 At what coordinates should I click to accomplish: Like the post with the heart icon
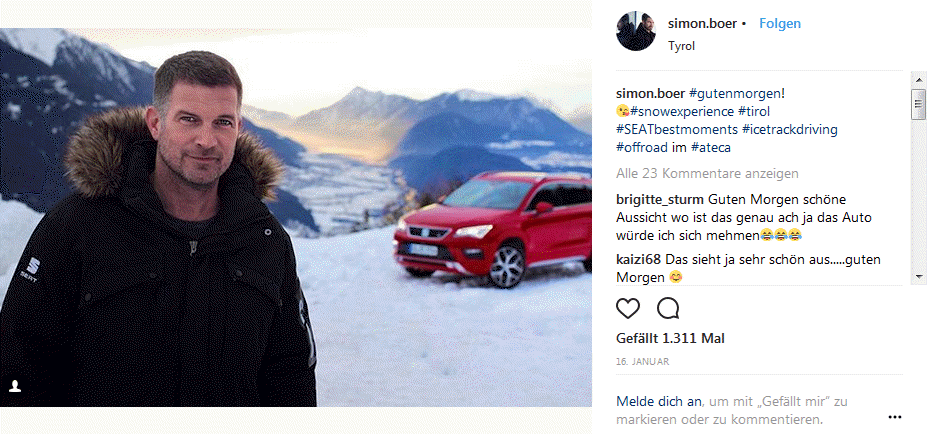coord(628,308)
